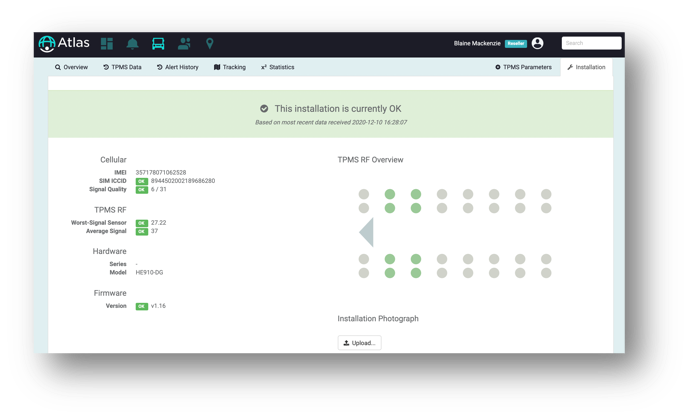Switch to the Overview tab
The height and width of the screenshot is (418, 691).
[x=71, y=67]
